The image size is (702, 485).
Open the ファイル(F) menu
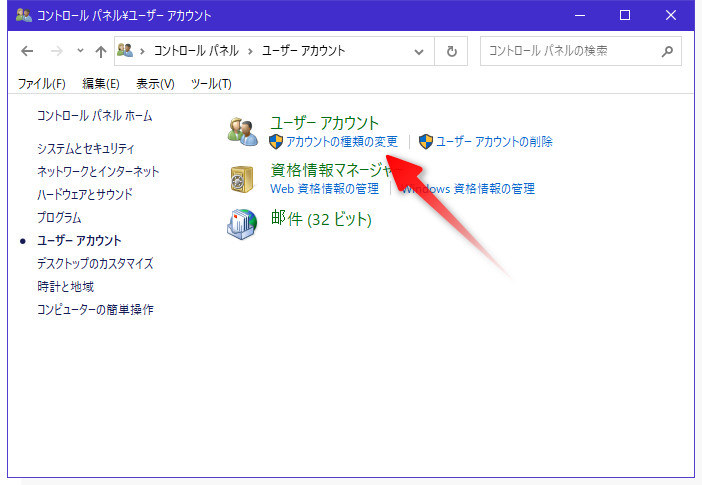(42, 84)
